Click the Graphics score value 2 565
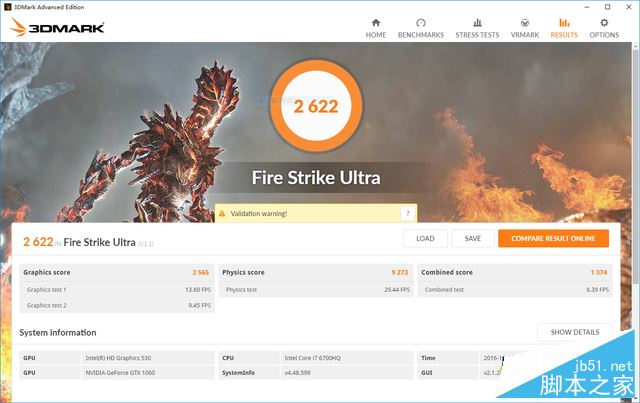Image resolution: width=640 pixels, height=403 pixels. [201, 272]
